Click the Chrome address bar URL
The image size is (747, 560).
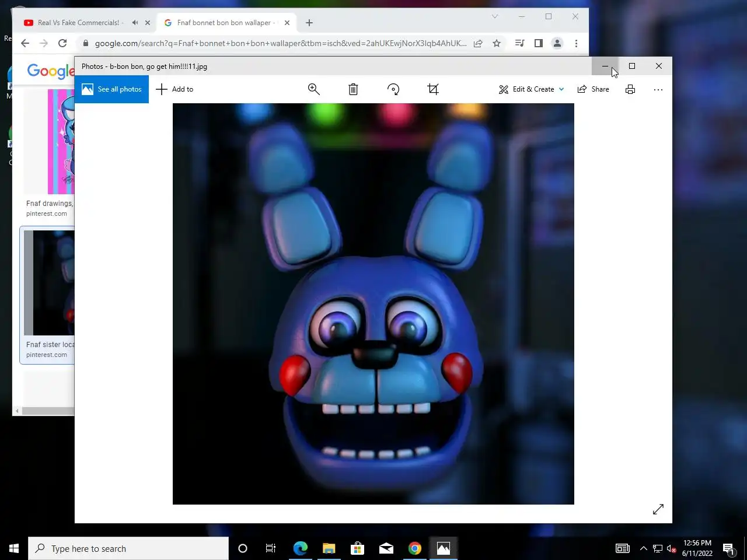pyautogui.click(x=281, y=43)
